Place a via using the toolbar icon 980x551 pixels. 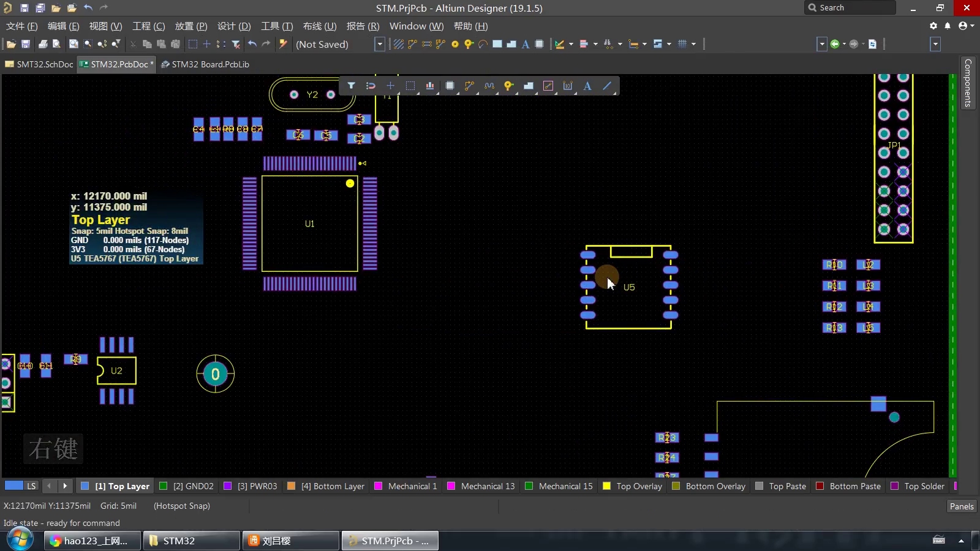click(x=456, y=44)
